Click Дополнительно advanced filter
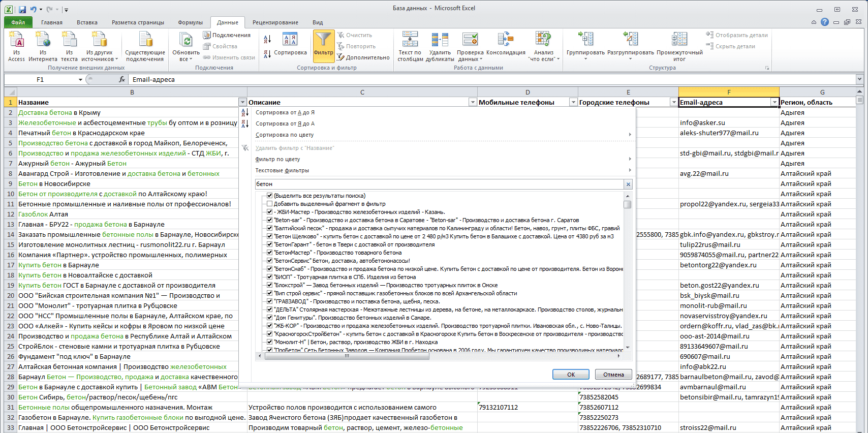 tap(363, 57)
